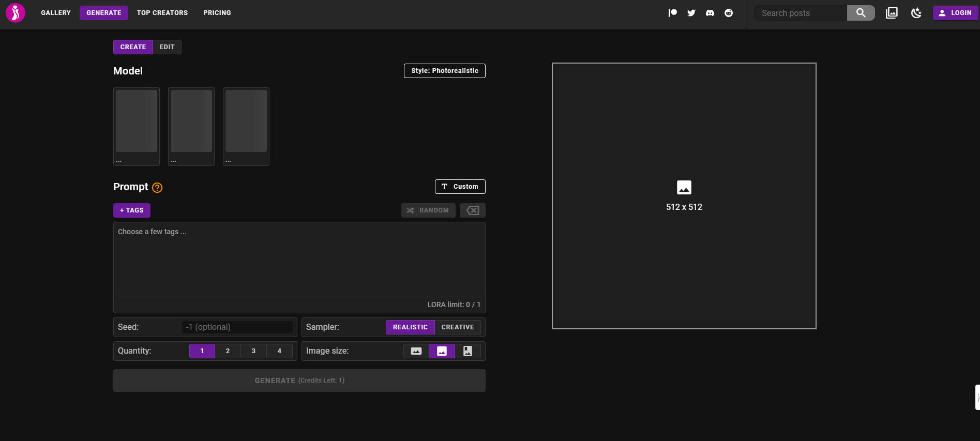Select the Realistic sampler

click(410, 327)
